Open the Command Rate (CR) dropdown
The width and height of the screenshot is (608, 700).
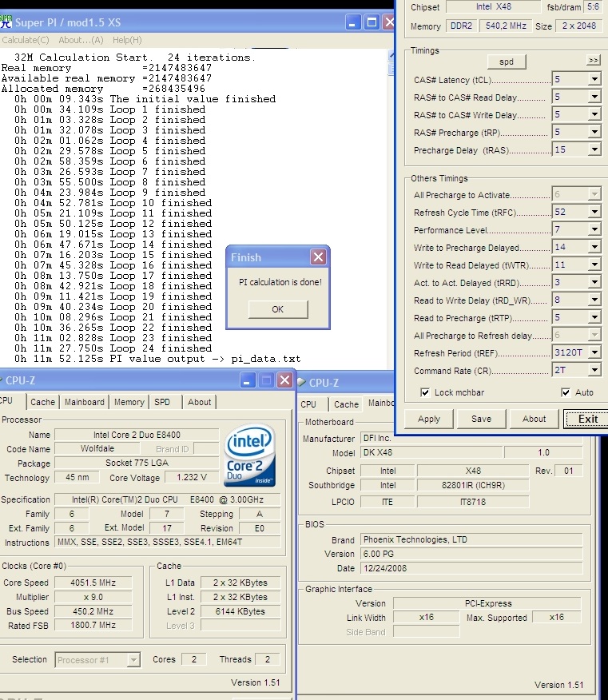point(594,371)
